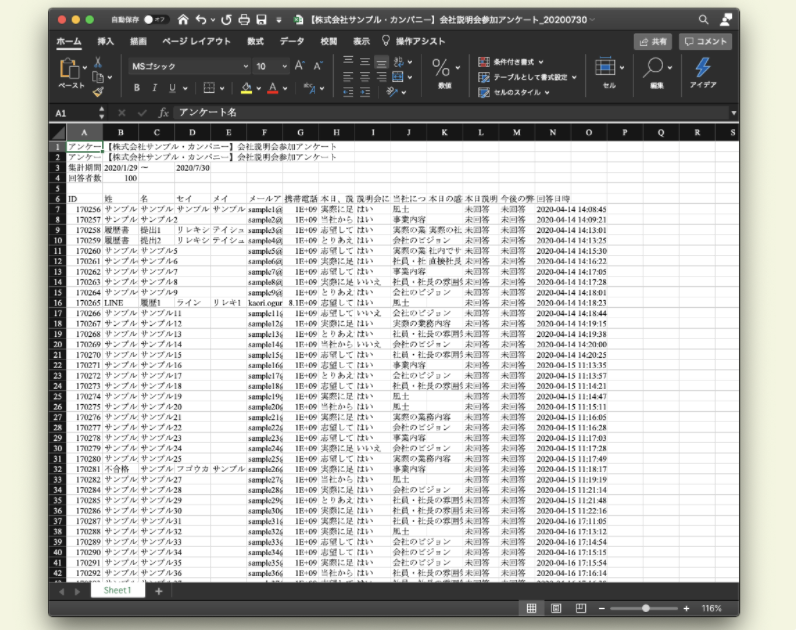
Task: Toggle Italic formatting button
Action: pos(155,88)
